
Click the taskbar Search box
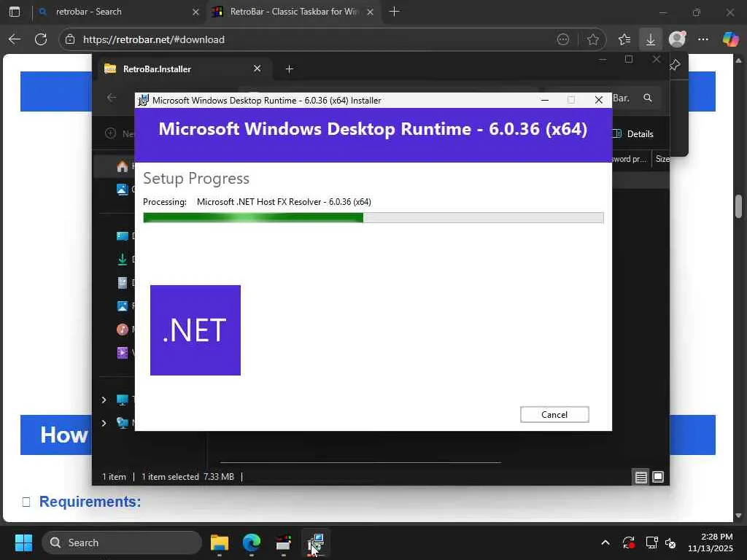(122, 542)
